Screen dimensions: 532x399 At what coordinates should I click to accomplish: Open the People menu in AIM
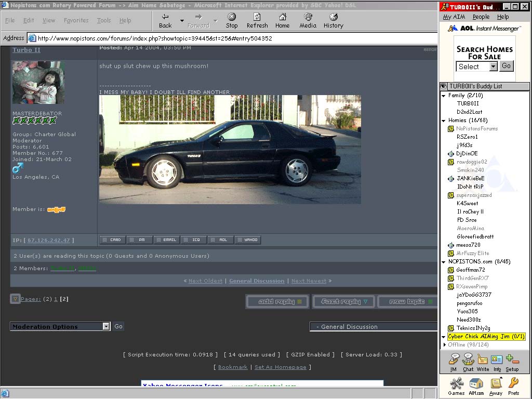pyautogui.click(x=481, y=17)
